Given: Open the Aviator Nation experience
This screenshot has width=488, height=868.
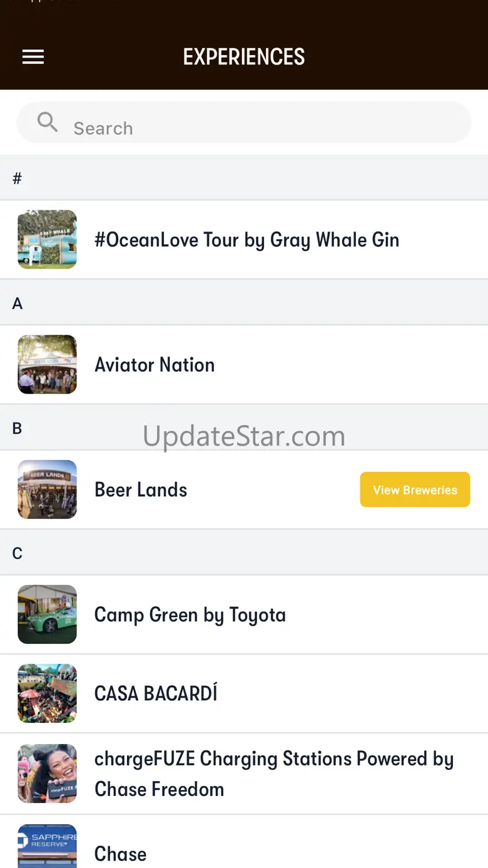Looking at the screenshot, I should 155,365.
